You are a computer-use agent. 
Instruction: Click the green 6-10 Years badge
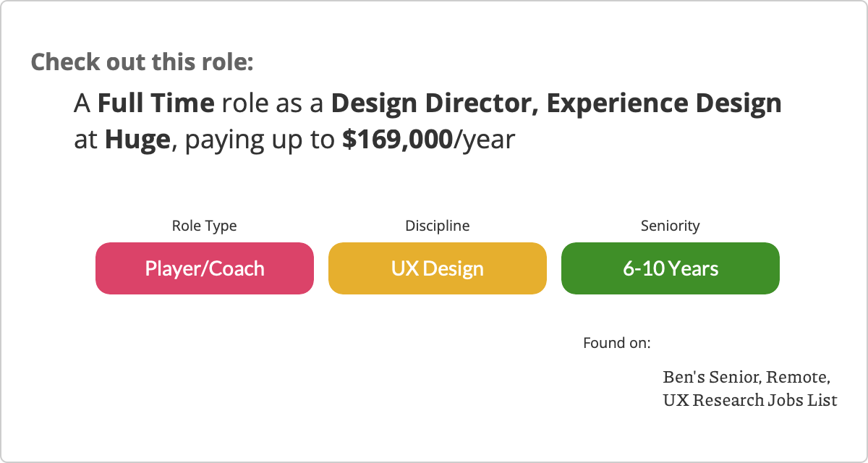pyautogui.click(x=671, y=268)
